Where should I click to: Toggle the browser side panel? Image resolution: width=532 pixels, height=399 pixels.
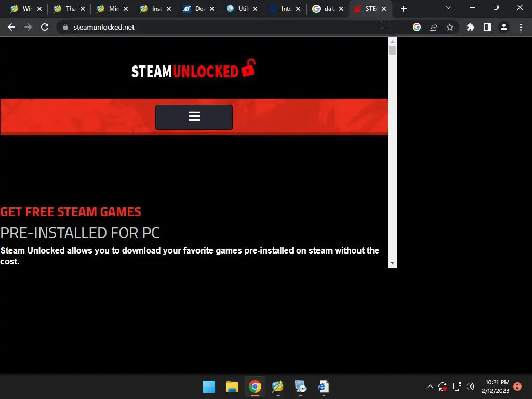[x=487, y=27]
